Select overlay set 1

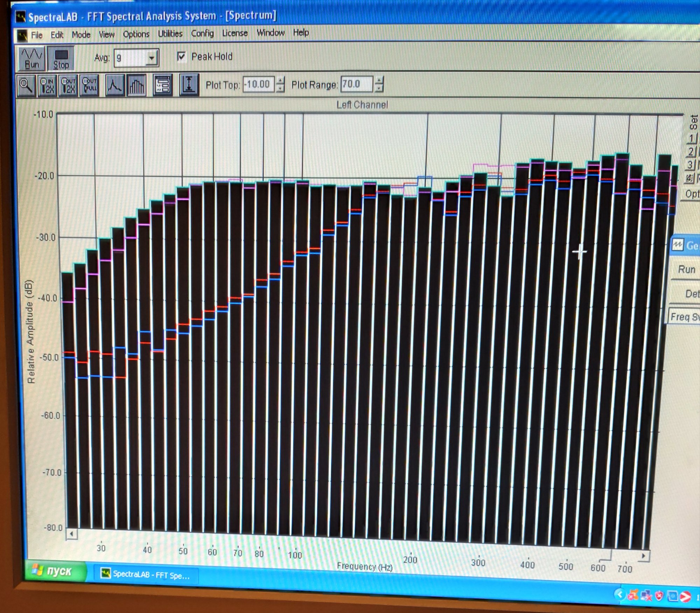pyautogui.click(x=691, y=139)
